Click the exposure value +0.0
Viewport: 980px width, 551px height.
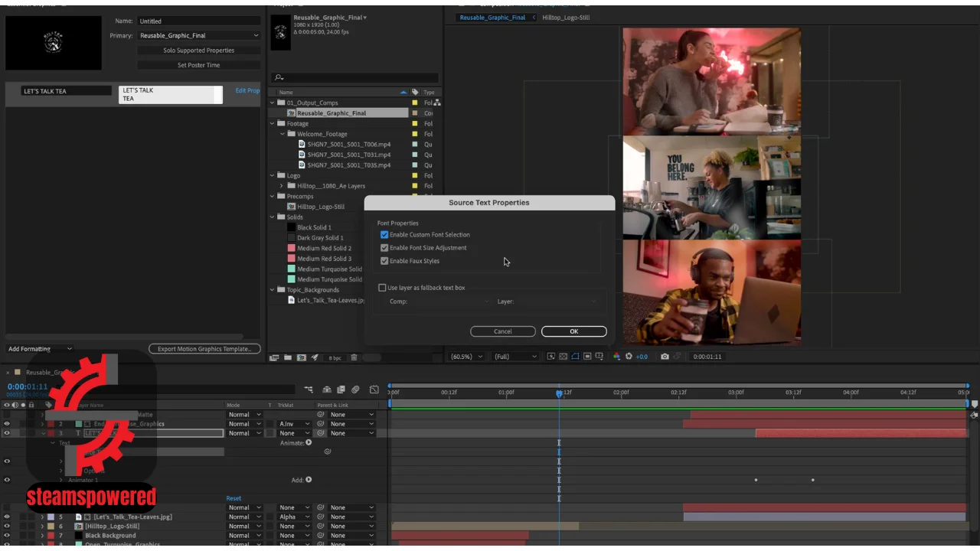(642, 357)
